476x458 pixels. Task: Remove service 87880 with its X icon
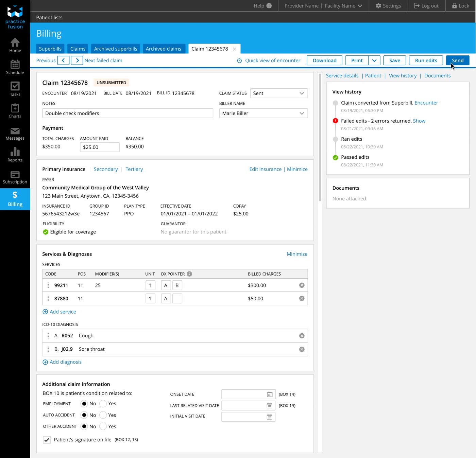(x=302, y=299)
